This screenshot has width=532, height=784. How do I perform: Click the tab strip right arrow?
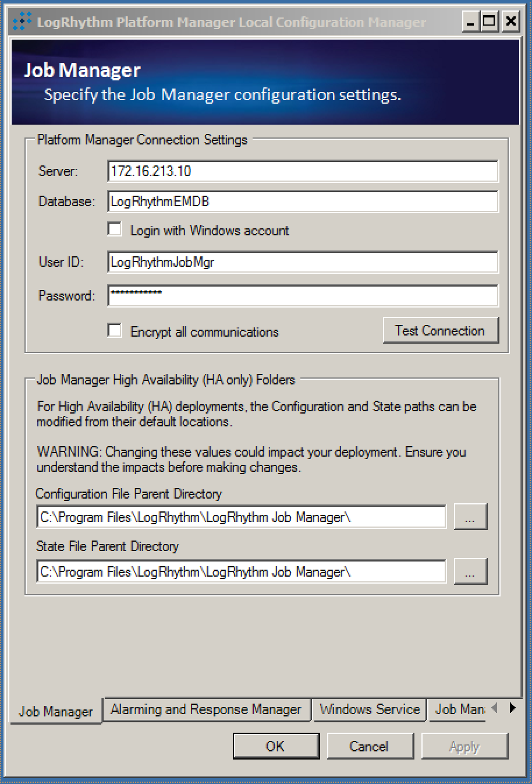coord(512,708)
